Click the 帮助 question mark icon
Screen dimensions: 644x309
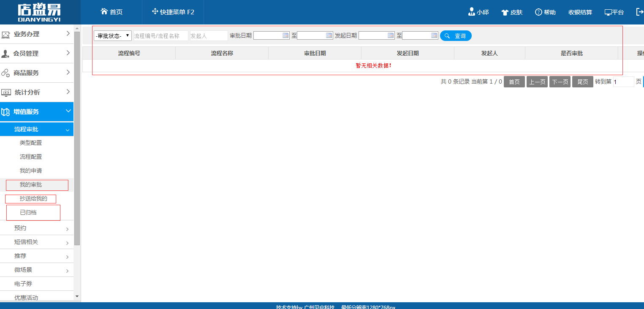pyautogui.click(x=538, y=12)
